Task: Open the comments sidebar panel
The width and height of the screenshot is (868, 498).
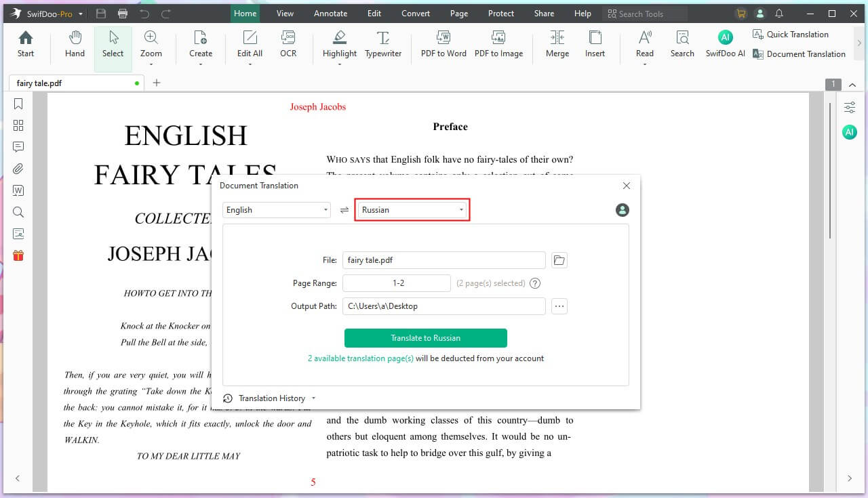Action: (x=18, y=147)
